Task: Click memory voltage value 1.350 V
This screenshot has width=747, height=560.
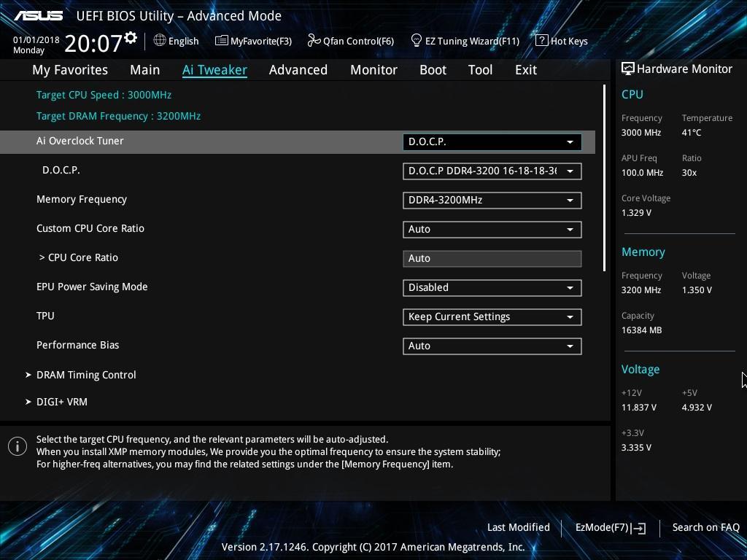Action: (697, 290)
